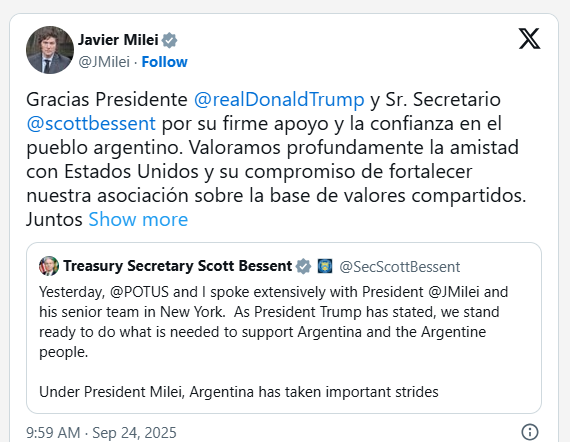
Task: Open the @scottbessent mention link
Action: tap(91, 124)
